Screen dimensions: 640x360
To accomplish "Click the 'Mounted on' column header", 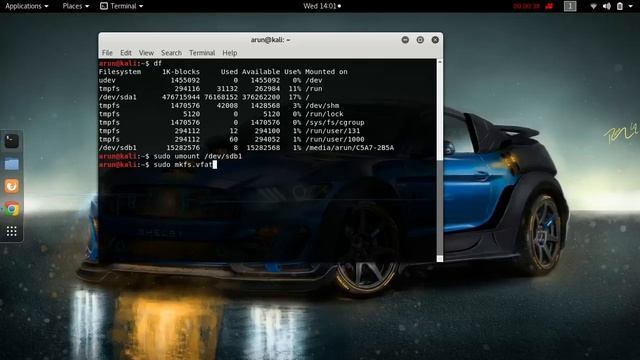I will (326, 72).
